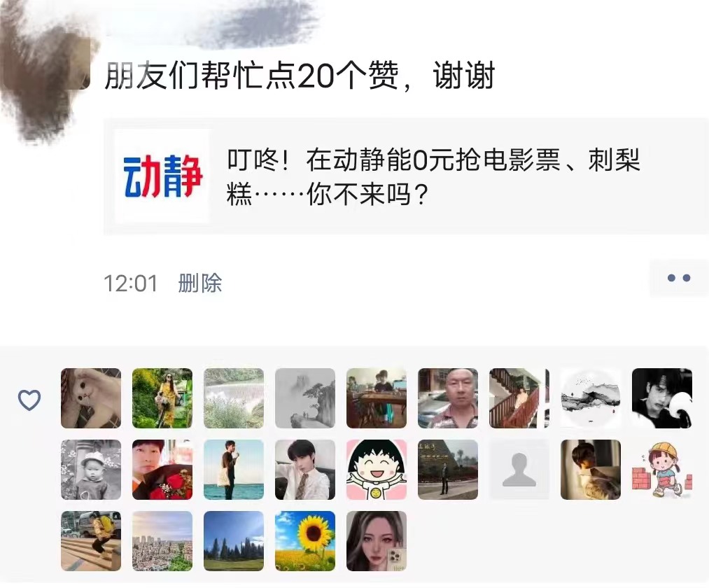The width and height of the screenshot is (709, 588).
Task: Tap the heart likes icon
Action: coord(29,400)
